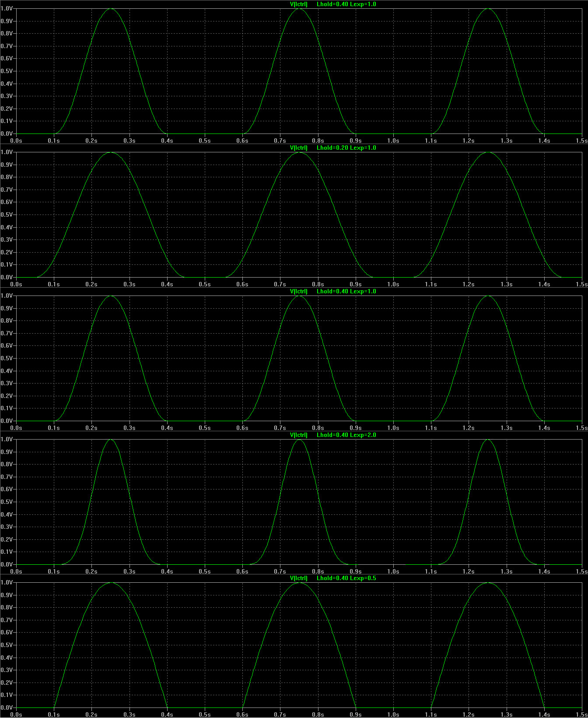Click the 0.2V axis label in the Lexp=0.5 pane

coord(7,683)
